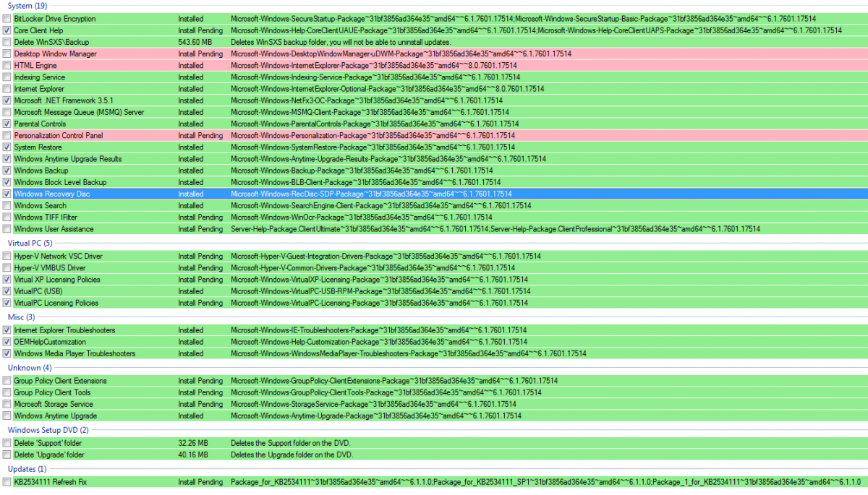Untick the Parental Controls checkbox
868x495 pixels.
[7, 124]
